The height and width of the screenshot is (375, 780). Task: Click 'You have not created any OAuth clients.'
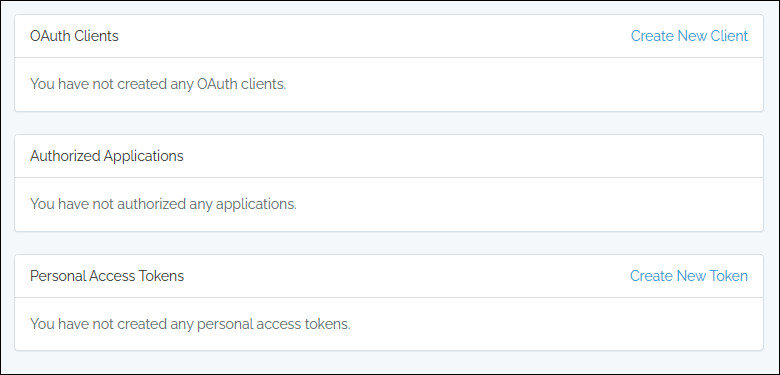coord(158,84)
